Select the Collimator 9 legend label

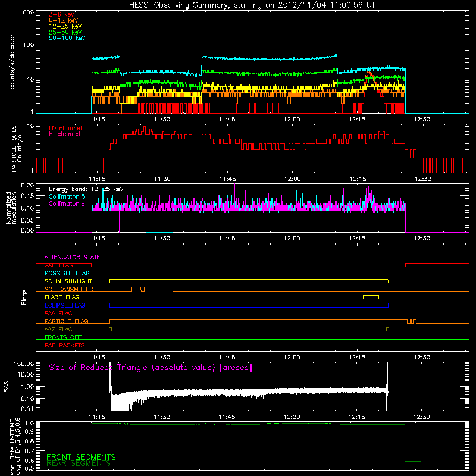coord(67,203)
